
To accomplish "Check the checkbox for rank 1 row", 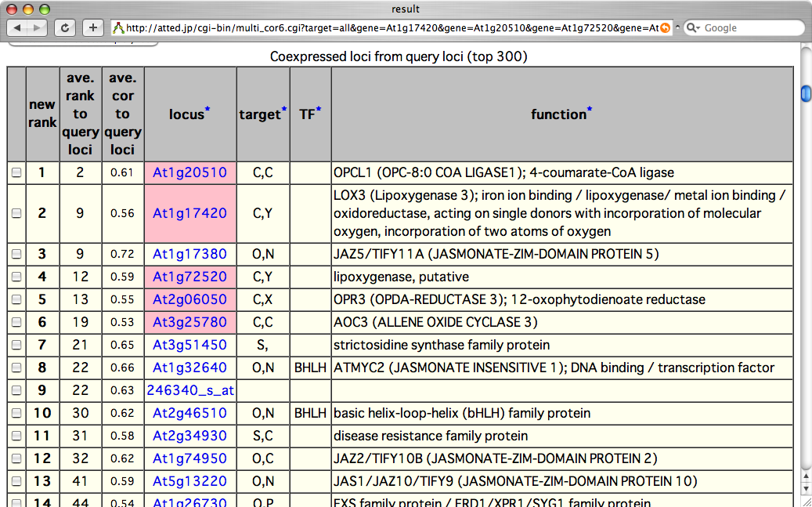I will (x=16, y=173).
